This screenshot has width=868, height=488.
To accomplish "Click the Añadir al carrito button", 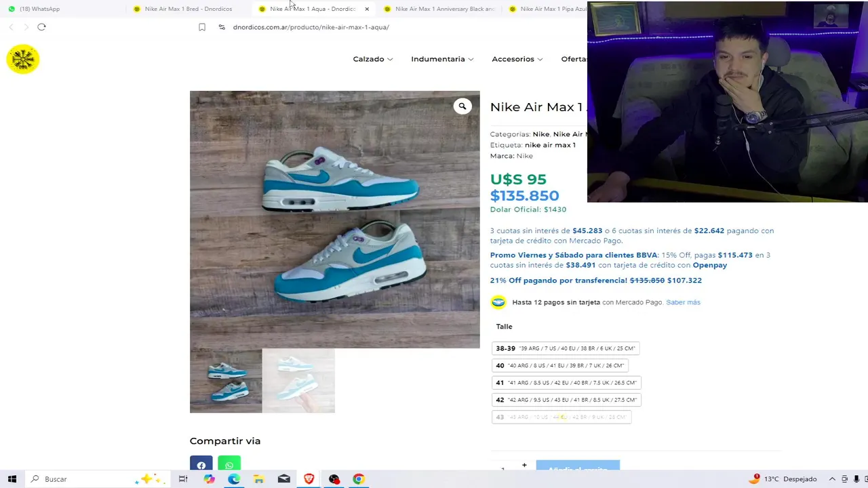I will 578,467.
